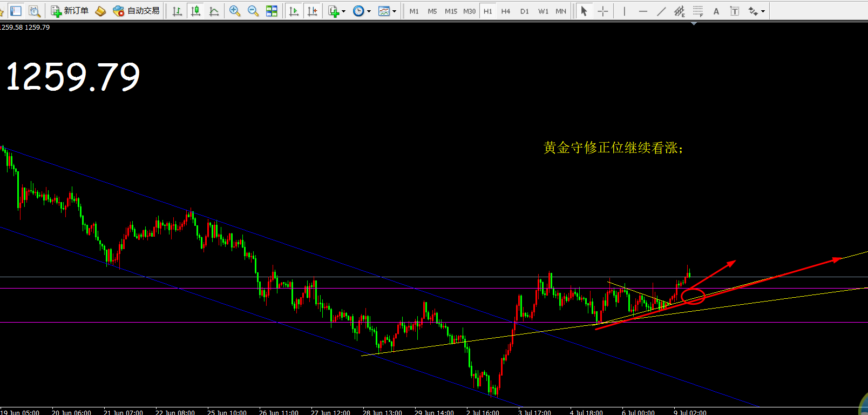Switch chart to bar chart mode

coord(177,11)
